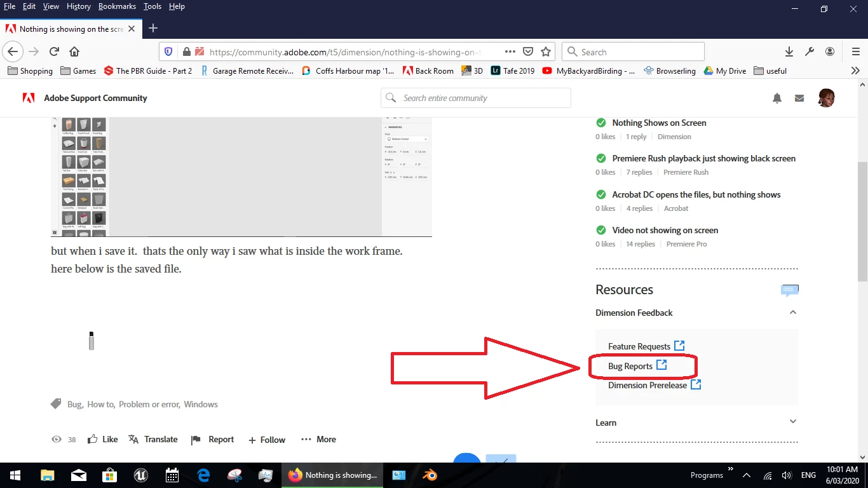
Task: Open the community messages envelope
Action: [799, 98]
